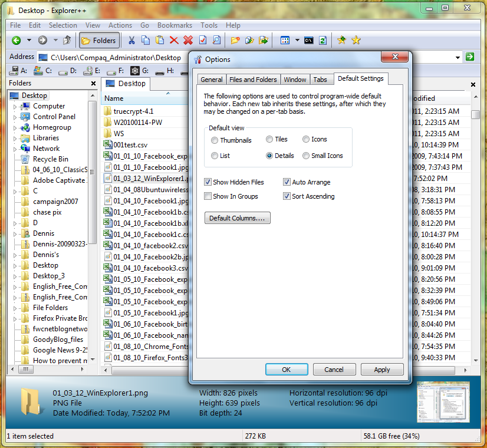Expand the Libraries tree node
The height and width of the screenshot is (448, 487).
(x=15, y=139)
